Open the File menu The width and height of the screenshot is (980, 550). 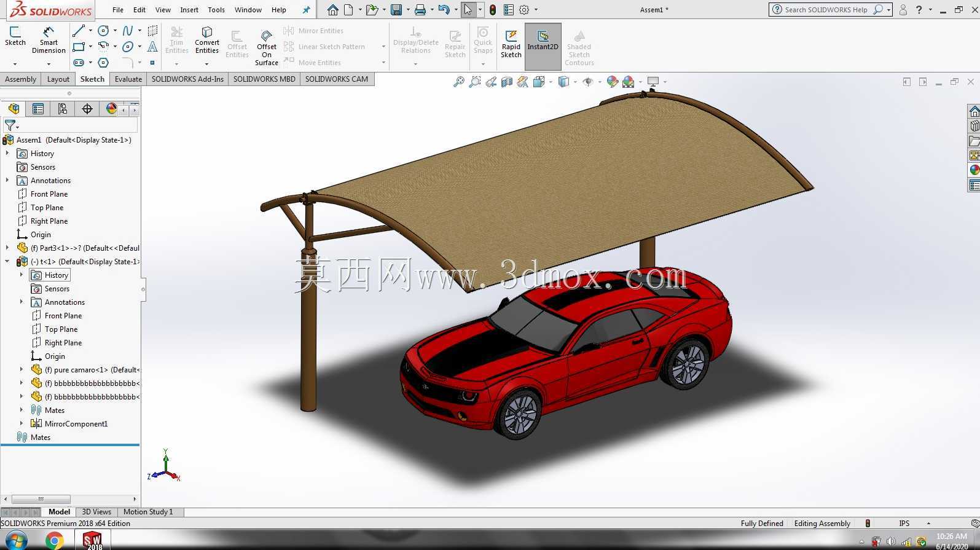click(118, 10)
